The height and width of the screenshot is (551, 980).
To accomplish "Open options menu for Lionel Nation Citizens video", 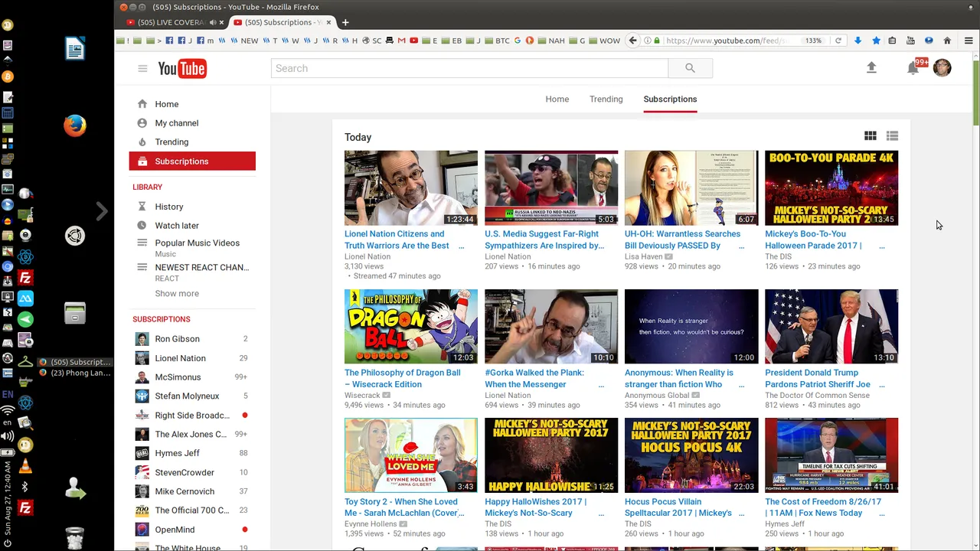I will click(x=461, y=246).
